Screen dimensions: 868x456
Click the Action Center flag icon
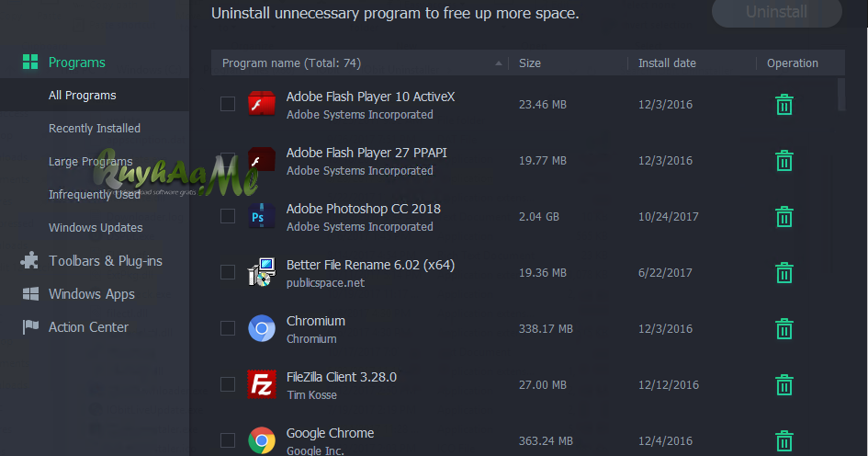tap(30, 327)
